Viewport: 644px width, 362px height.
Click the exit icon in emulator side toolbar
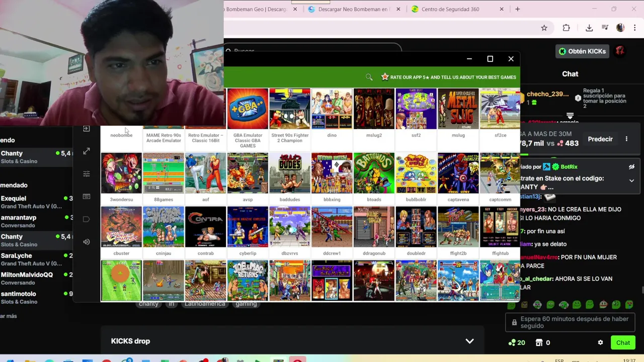click(87, 129)
